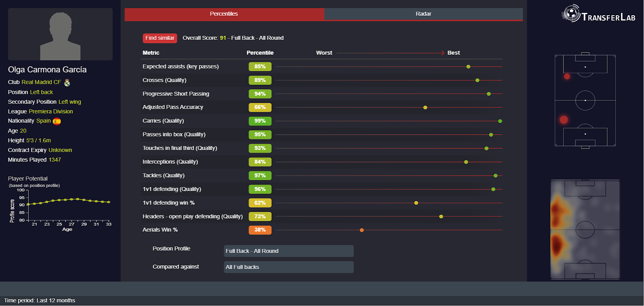Click the Real Madrid club crest icon
Screen dimensions: 644x306
67,82
